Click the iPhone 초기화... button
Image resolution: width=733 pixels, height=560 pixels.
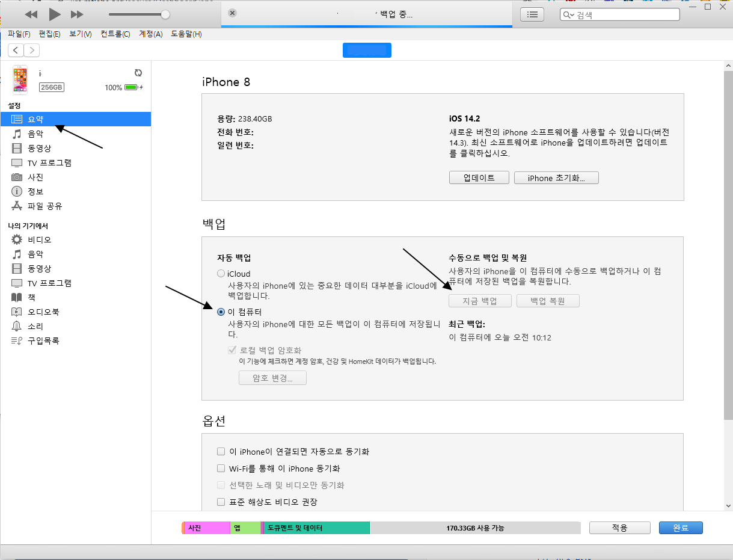pyautogui.click(x=556, y=177)
